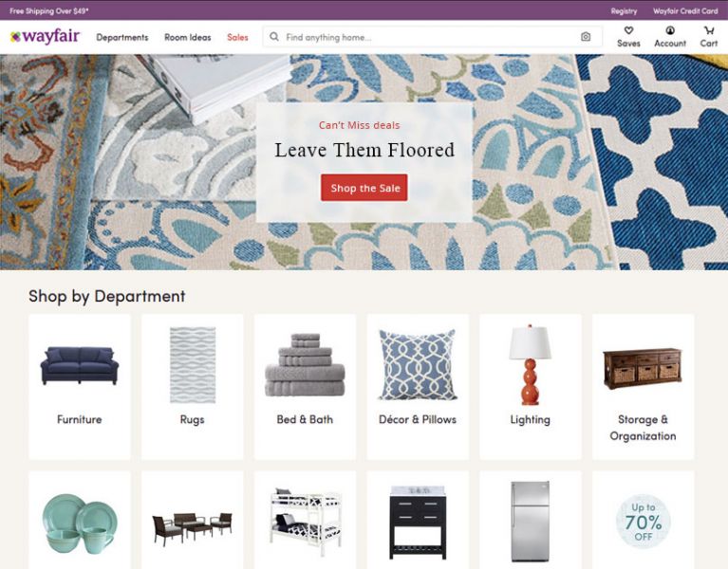This screenshot has height=569, width=728.
Task: Click the camera image search icon
Action: pos(586,37)
